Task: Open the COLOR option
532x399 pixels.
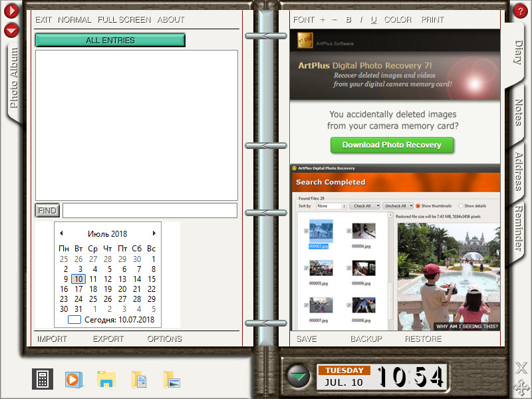Action: coord(398,20)
